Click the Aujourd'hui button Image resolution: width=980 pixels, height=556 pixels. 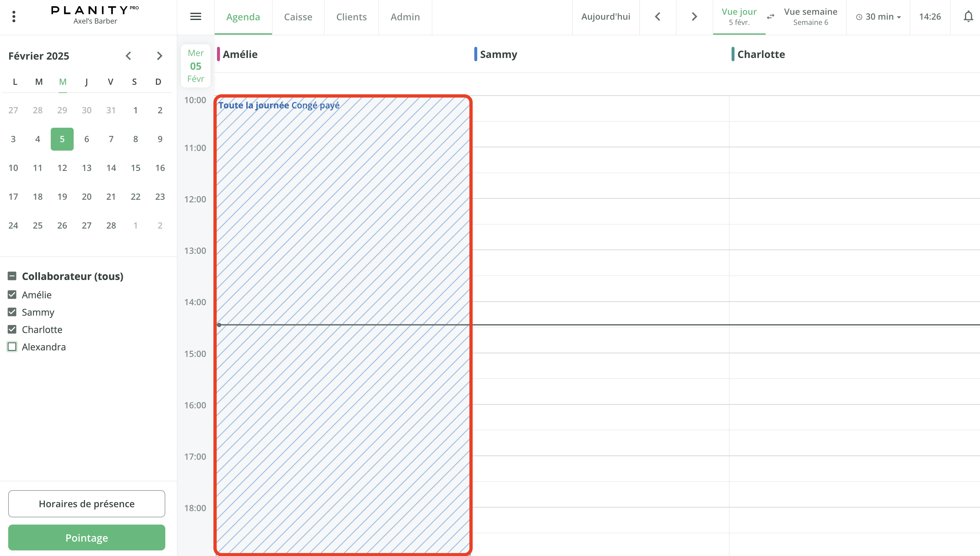pyautogui.click(x=605, y=16)
